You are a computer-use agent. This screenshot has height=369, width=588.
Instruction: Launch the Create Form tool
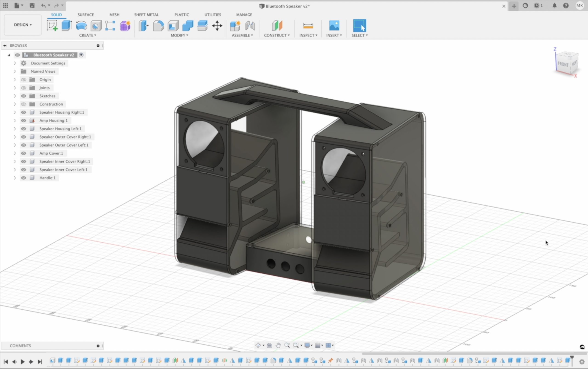click(x=125, y=26)
